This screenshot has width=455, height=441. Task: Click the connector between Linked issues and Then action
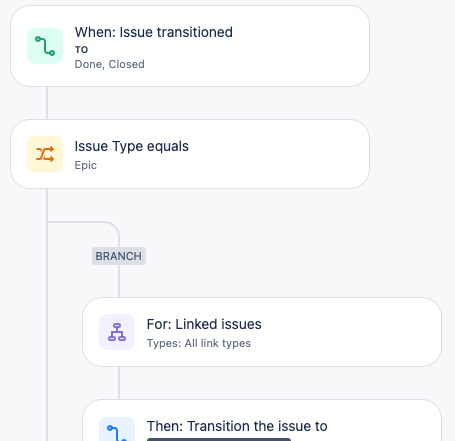(x=119, y=383)
